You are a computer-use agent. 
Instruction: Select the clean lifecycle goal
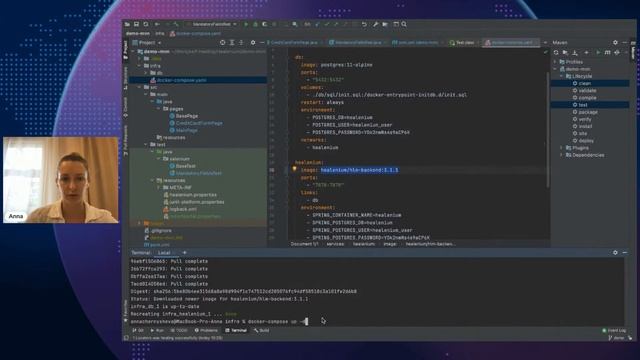pyautogui.click(x=584, y=83)
